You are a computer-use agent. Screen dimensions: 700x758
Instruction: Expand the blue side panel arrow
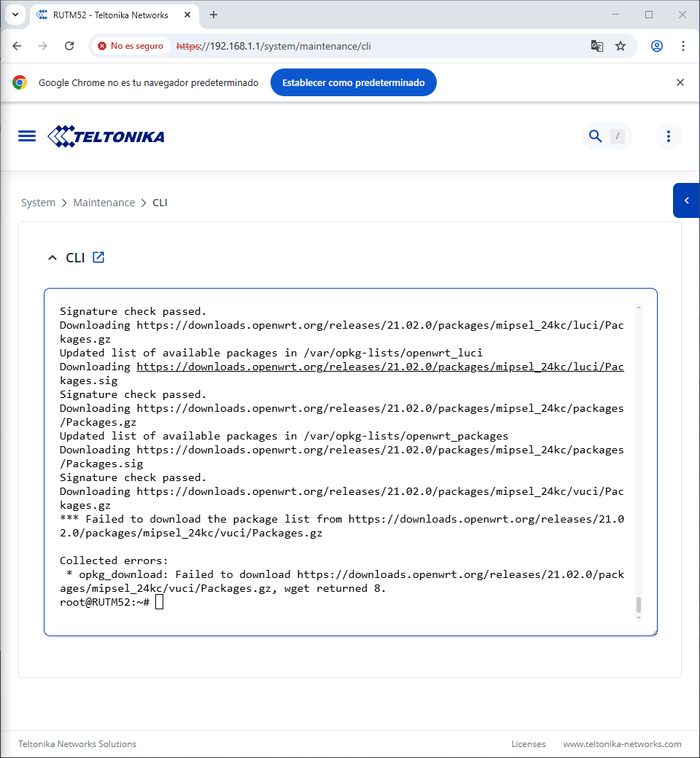click(686, 200)
